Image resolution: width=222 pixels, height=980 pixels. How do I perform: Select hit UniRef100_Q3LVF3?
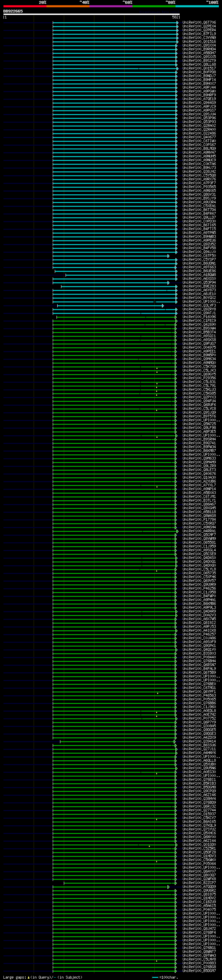(199, 306)
